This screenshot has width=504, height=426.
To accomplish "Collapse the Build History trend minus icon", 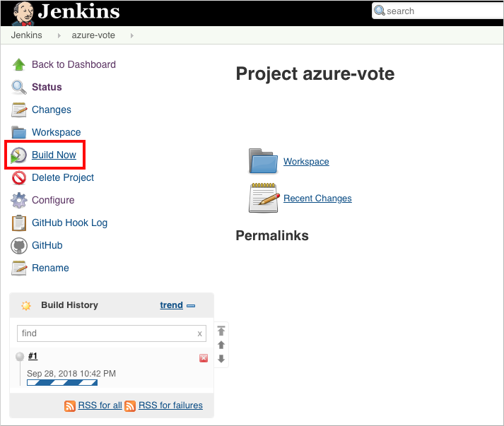I will (191, 306).
